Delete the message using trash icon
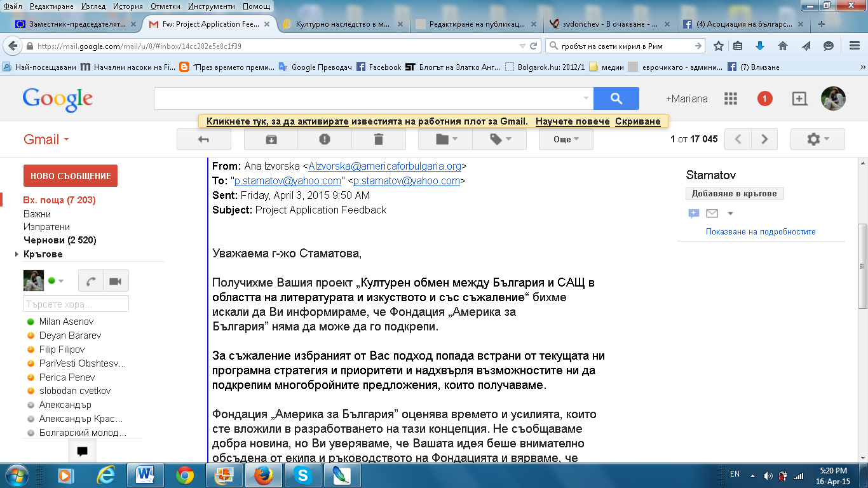 click(379, 139)
